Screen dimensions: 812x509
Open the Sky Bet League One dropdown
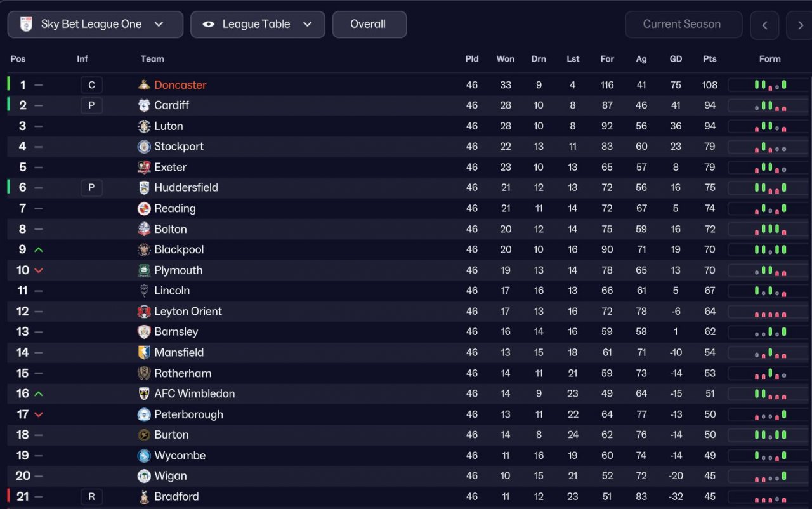pyautogui.click(x=95, y=24)
